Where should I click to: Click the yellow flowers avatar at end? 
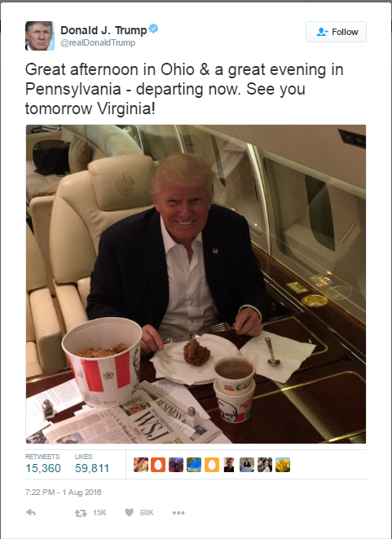click(x=283, y=465)
